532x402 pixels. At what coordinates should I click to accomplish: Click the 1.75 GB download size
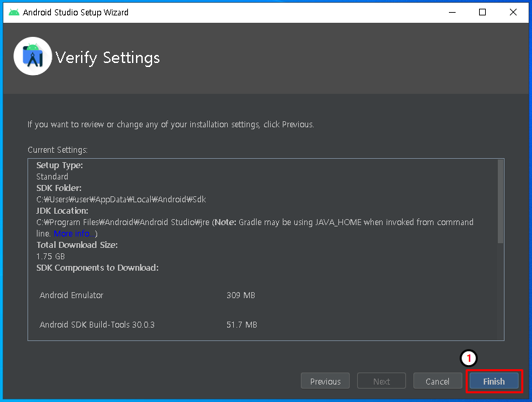coord(50,256)
